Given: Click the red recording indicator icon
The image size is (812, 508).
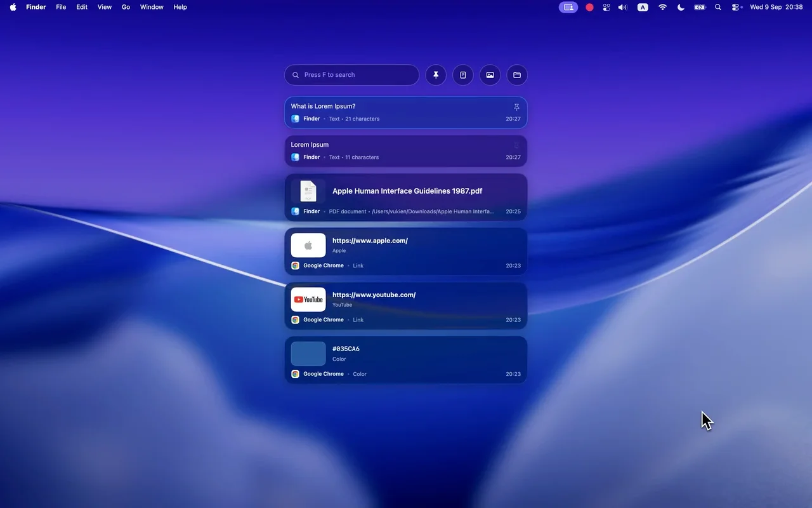Looking at the screenshot, I should coord(589,7).
